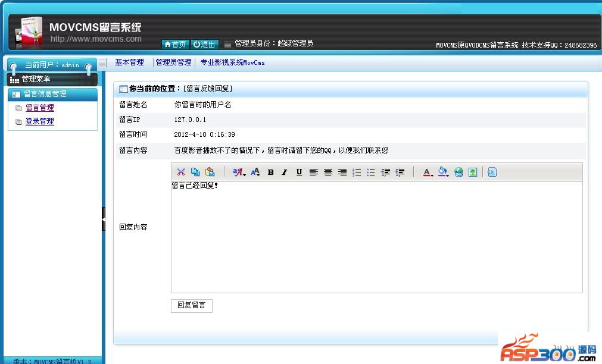The height and width of the screenshot is (364, 602).
Task: Open the 管理员管理 top menu
Action: [x=173, y=62]
